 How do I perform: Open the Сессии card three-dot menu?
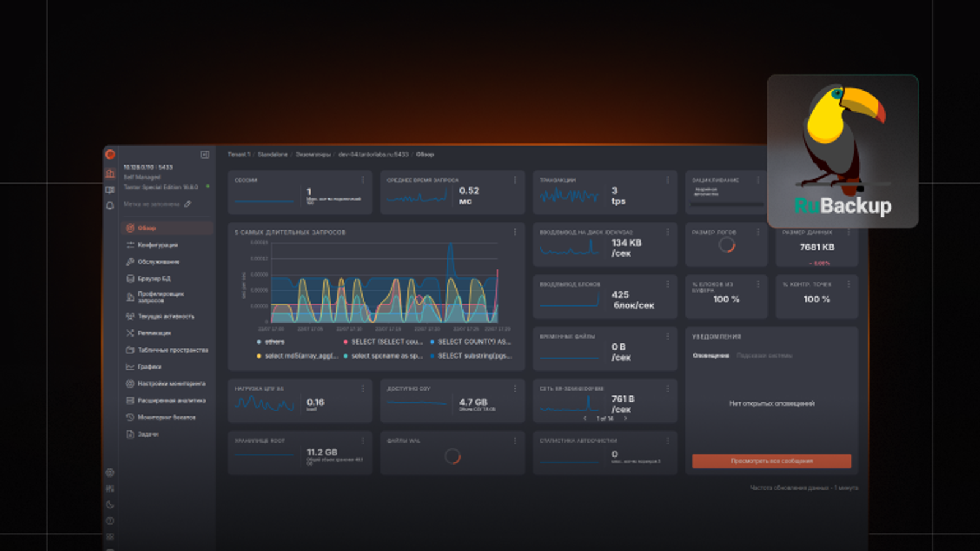point(363,180)
